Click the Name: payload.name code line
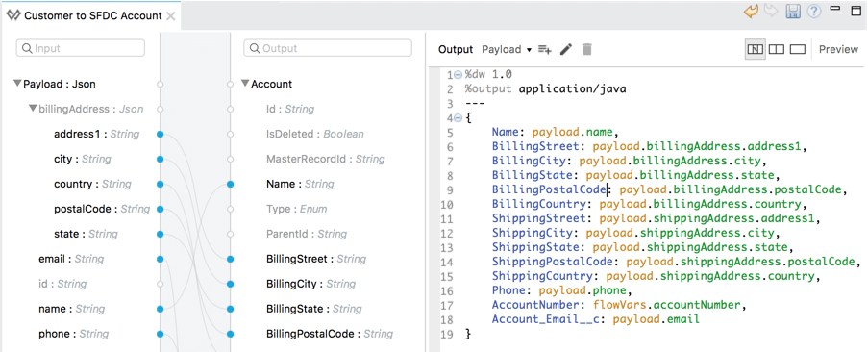Viewport: 868px width, 352px height. (x=555, y=133)
